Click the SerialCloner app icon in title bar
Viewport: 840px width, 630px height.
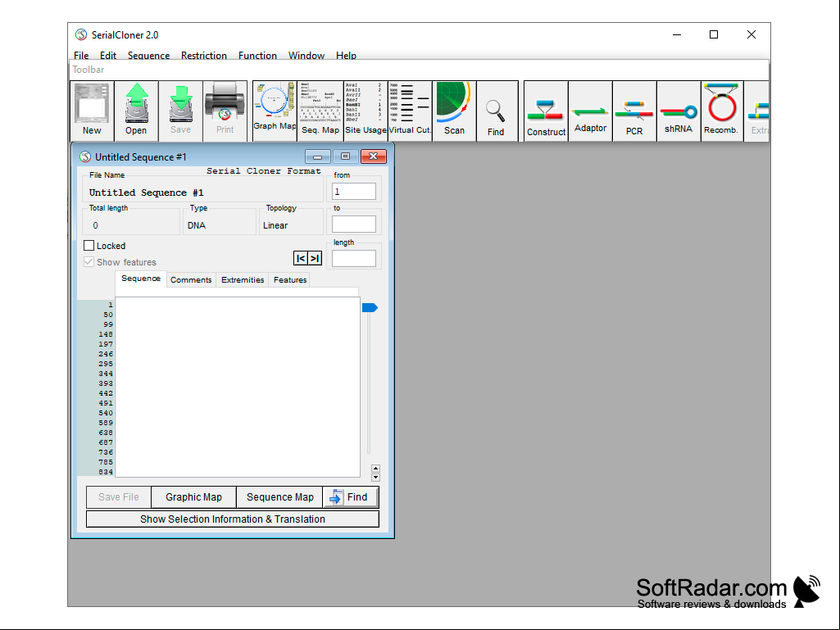click(x=81, y=35)
